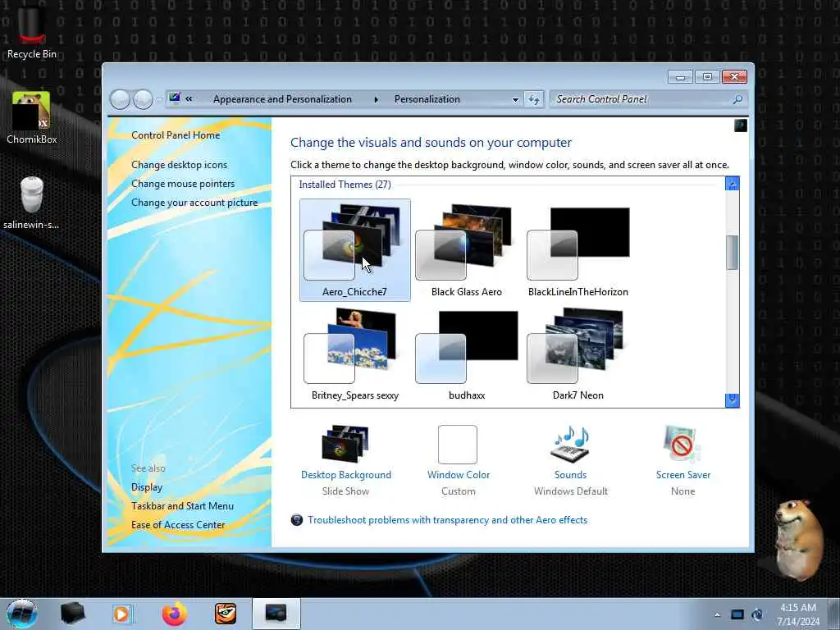Open the taskbar clock and date

tap(798, 614)
